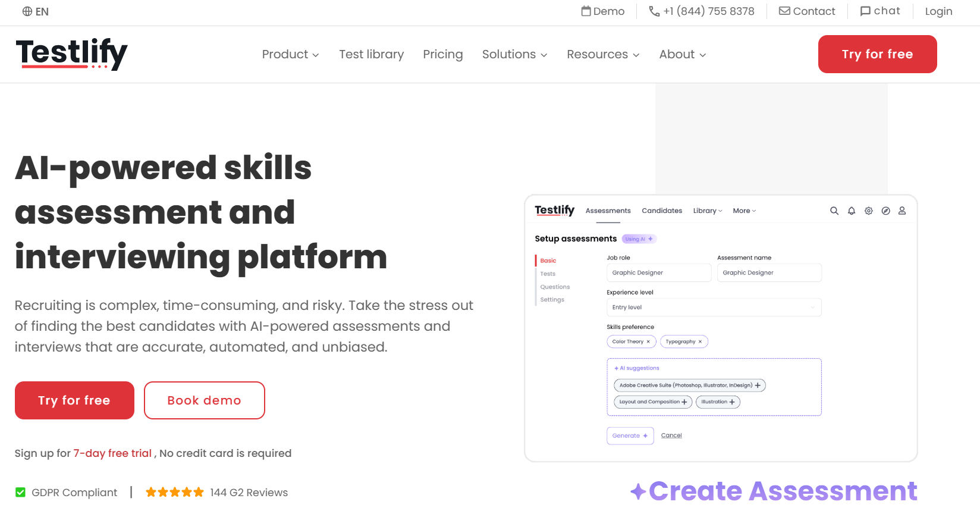Select the Tests step in the setup sidebar

tap(548, 274)
